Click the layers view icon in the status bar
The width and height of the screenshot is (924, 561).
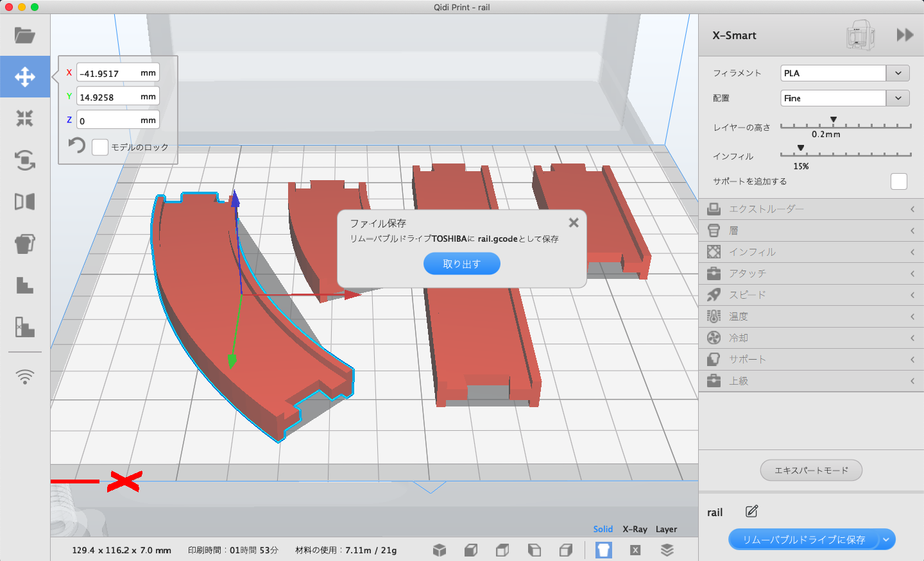[x=667, y=550]
